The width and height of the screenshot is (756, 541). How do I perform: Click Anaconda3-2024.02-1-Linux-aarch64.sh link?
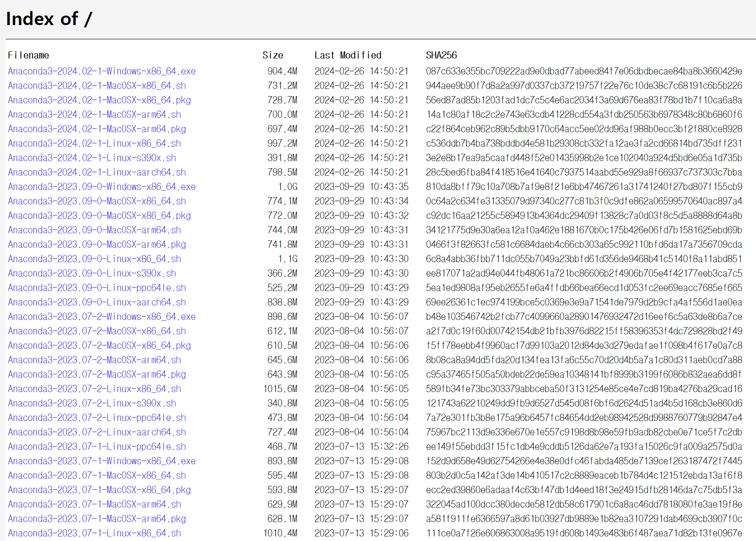pyautogui.click(x=97, y=172)
